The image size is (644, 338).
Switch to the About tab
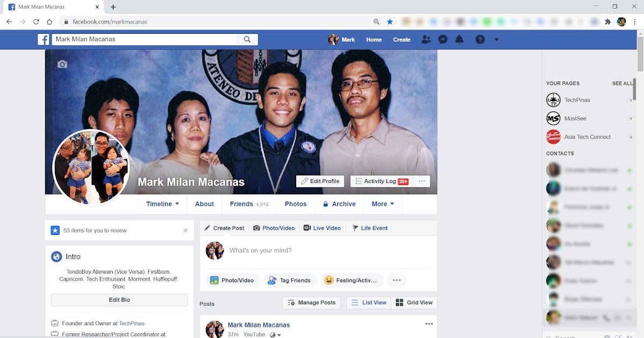pos(204,204)
